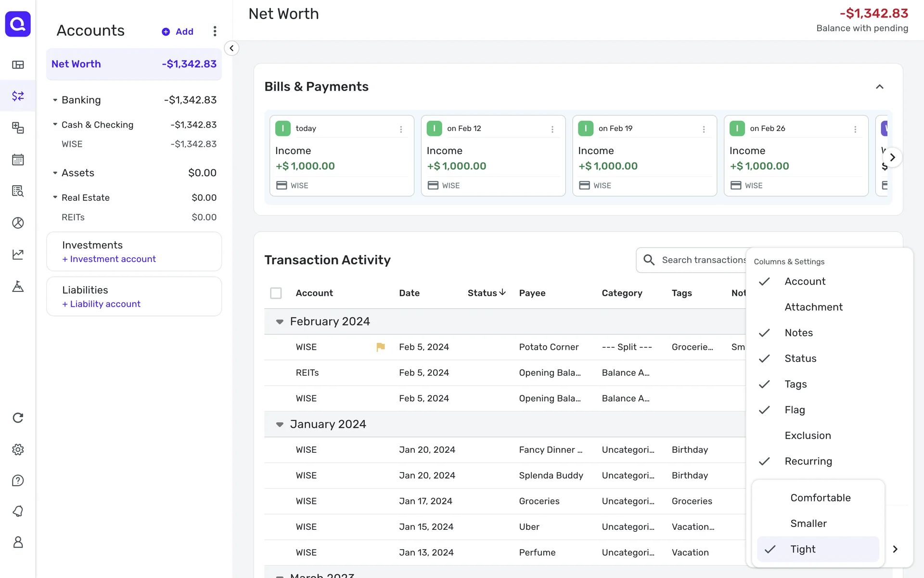Check the select-all transactions checkbox
The width and height of the screenshot is (924, 578).
276,293
